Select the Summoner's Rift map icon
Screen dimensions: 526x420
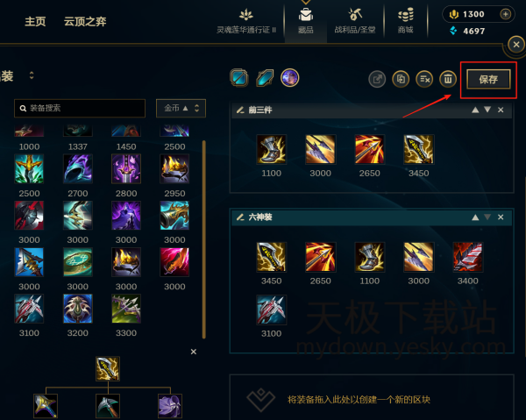(238, 78)
